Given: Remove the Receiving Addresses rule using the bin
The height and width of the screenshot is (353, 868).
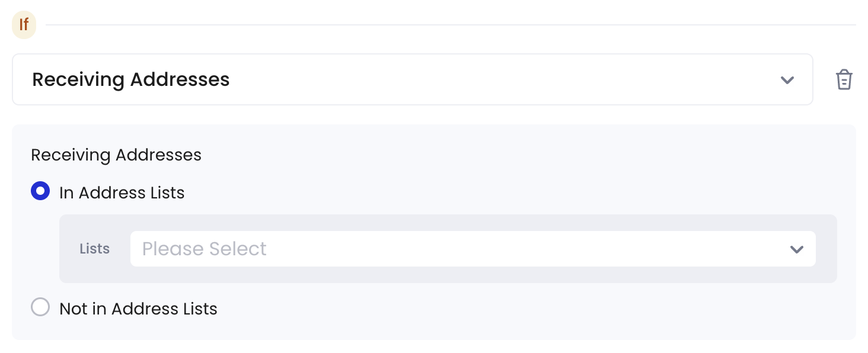Looking at the screenshot, I should [x=844, y=79].
